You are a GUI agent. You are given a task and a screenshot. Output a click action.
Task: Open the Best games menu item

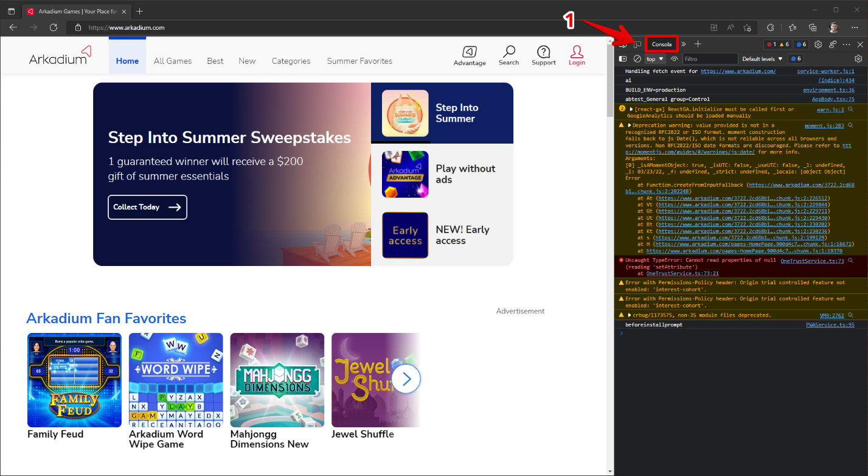click(x=215, y=61)
